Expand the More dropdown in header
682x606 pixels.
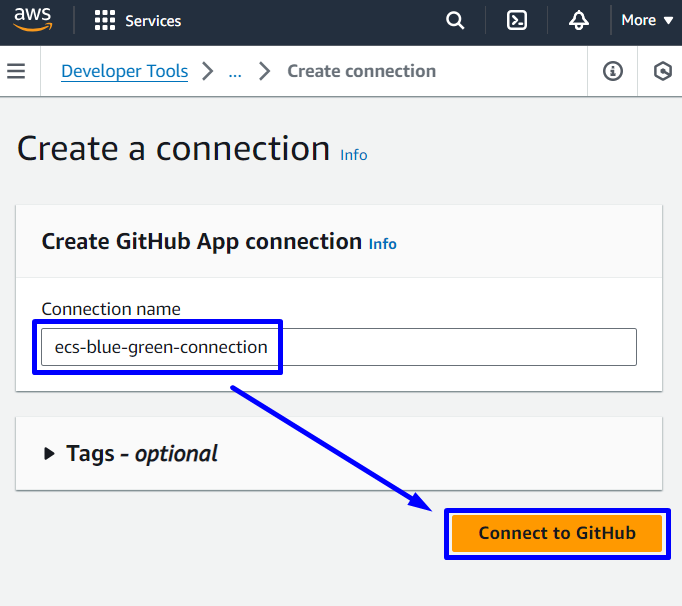click(647, 20)
